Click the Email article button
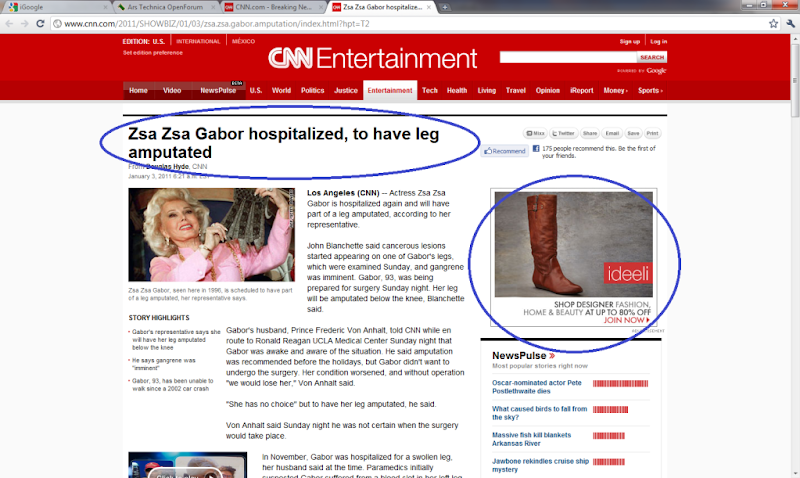The width and height of the screenshot is (800, 478). 612,133
